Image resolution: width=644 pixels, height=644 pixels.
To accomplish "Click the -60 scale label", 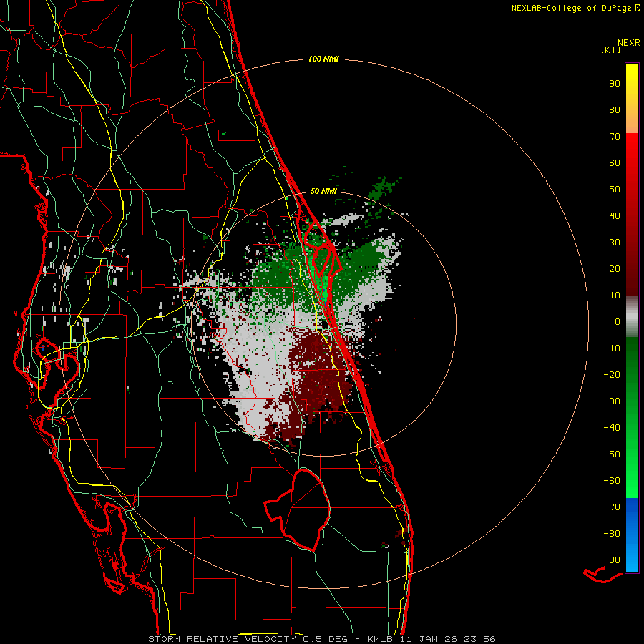I will point(612,481).
